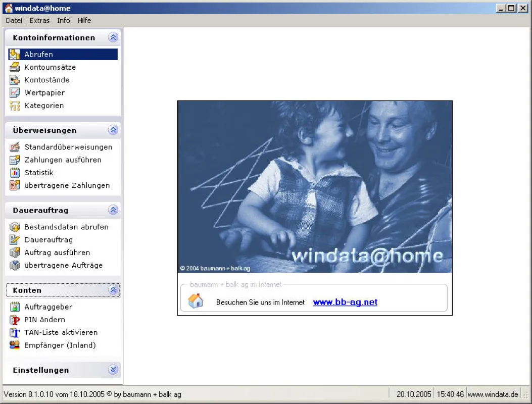Select übertragene Aufträge text entry

click(63, 265)
